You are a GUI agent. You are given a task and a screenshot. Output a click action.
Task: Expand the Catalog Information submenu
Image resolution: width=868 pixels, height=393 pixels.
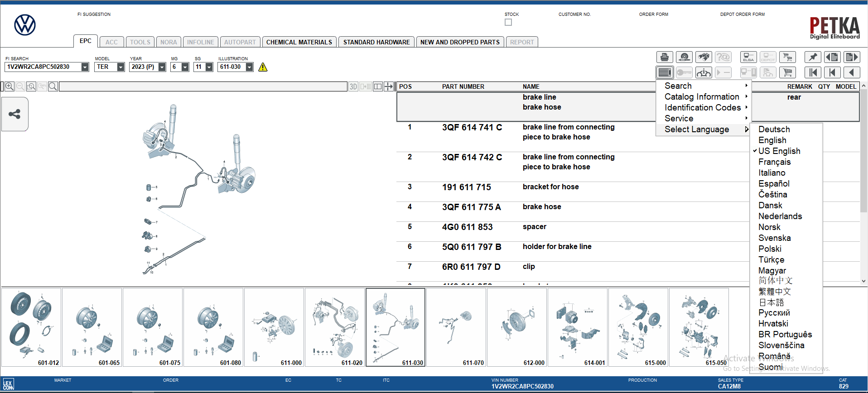tap(704, 96)
